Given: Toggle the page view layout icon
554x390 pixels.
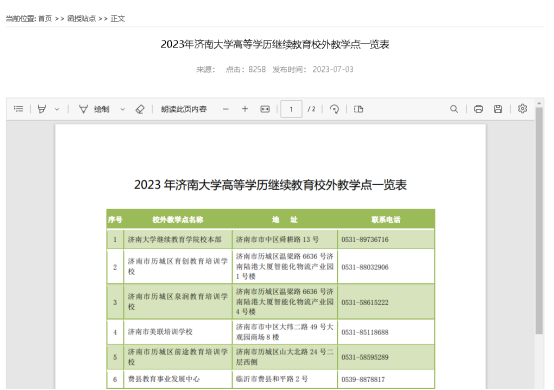Looking at the screenshot, I should 358,109.
